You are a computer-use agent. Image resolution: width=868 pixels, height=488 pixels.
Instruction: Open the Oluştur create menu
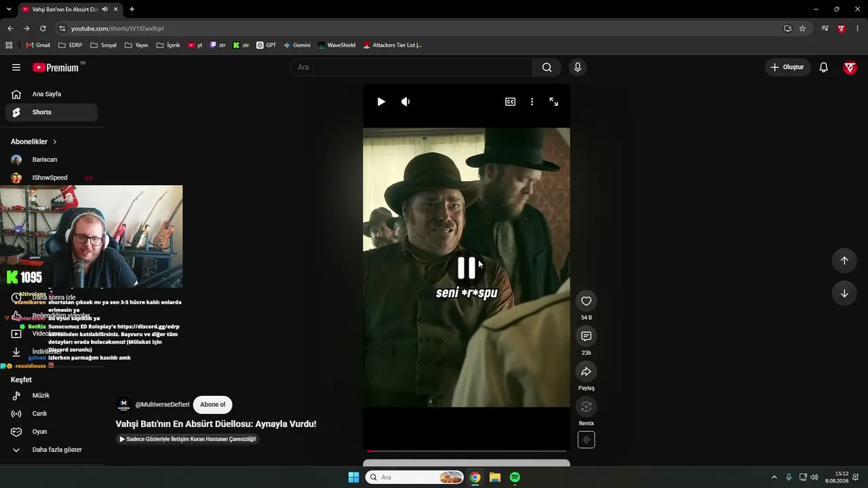(787, 67)
